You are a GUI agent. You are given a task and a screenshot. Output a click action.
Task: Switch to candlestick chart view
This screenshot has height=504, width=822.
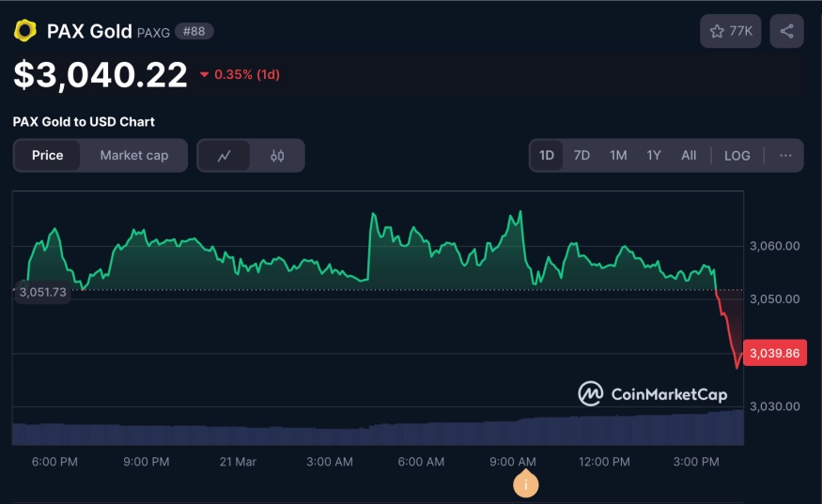click(277, 156)
